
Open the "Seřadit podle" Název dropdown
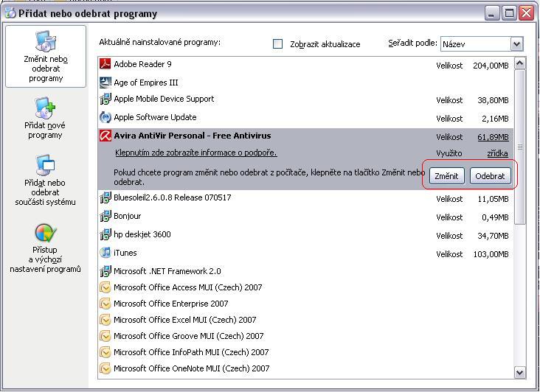516,44
